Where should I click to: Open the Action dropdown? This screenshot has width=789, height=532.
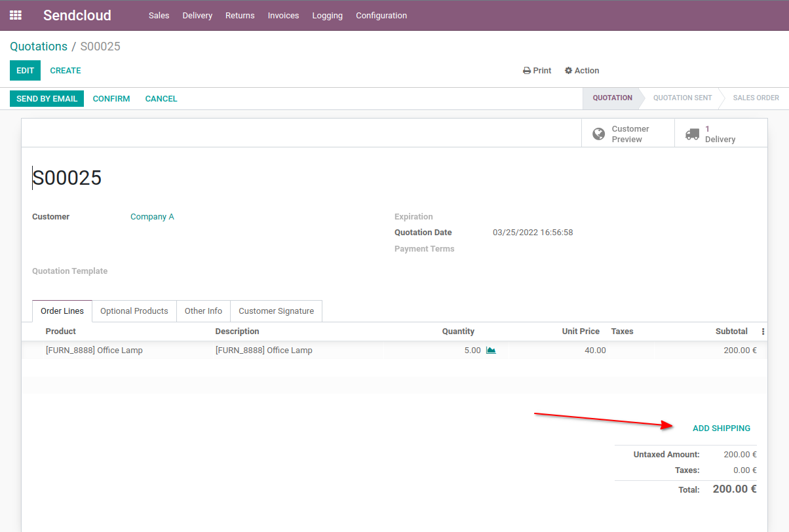click(582, 71)
